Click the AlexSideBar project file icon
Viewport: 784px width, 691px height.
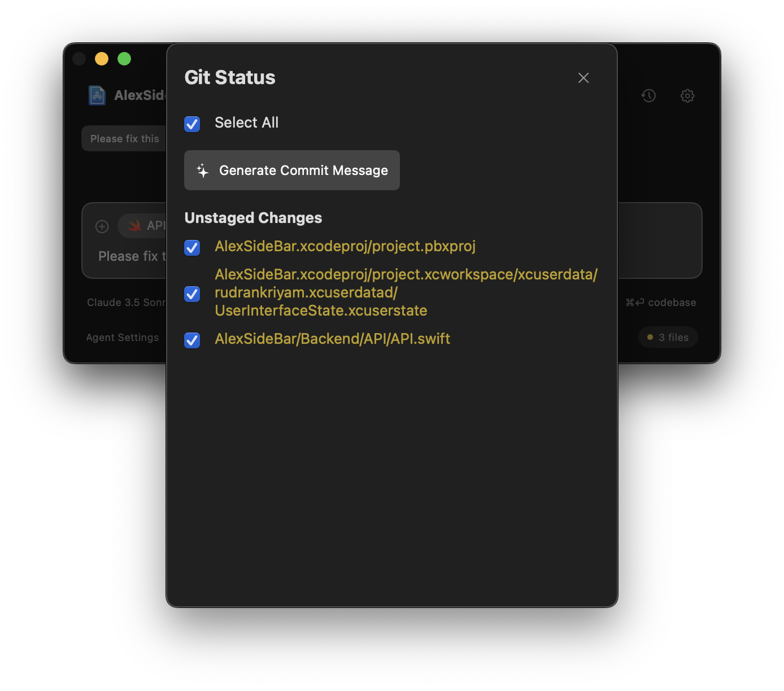[x=97, y=95]
